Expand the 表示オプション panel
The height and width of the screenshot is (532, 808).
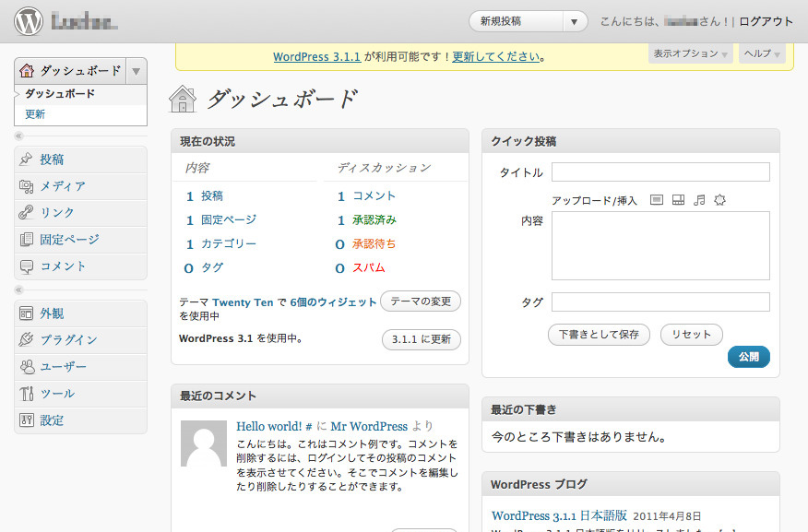click(690, 54)
